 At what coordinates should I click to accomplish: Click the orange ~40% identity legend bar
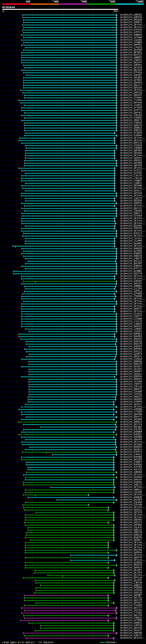pyautogui.click(x=45, y=4)
